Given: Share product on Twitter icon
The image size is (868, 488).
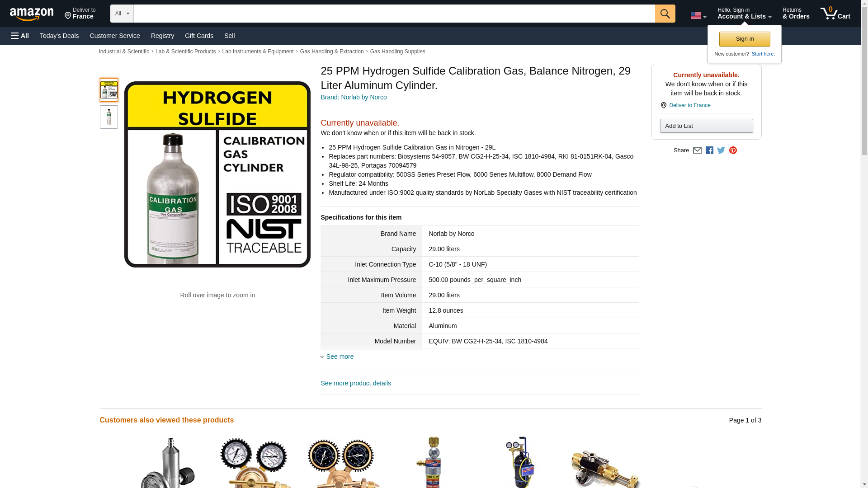Looking at the screenshot, I should tap(721, 150).
